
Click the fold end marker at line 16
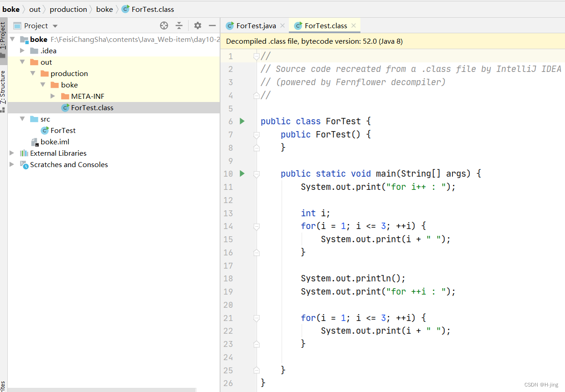pyautogui.click(x=257, y=252)
